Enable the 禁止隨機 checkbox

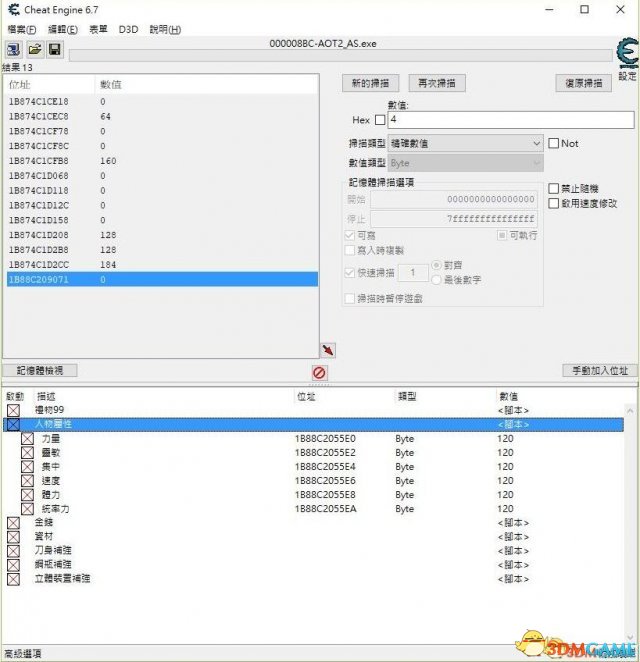pos(553,188)
